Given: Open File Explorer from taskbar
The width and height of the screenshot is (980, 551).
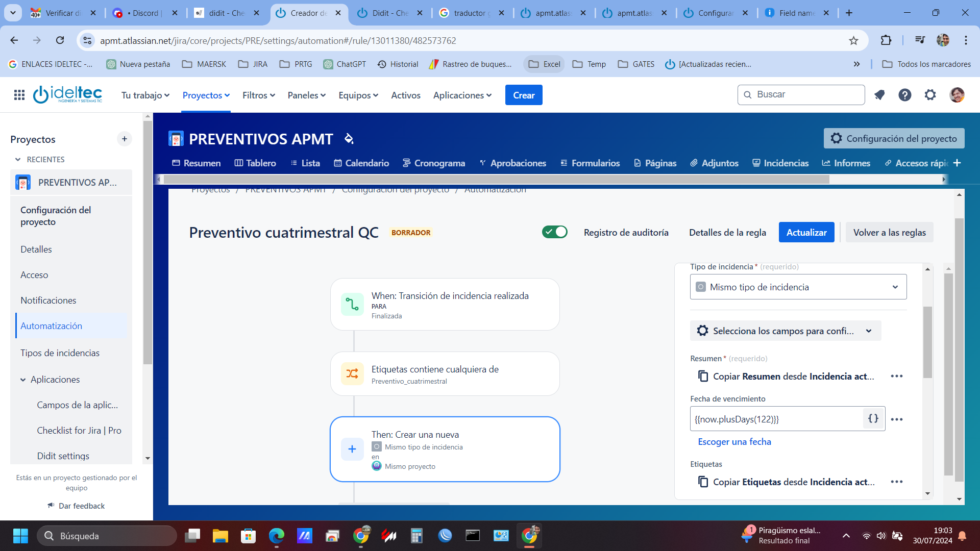Looking at the screenshot, I should [220, 536].
